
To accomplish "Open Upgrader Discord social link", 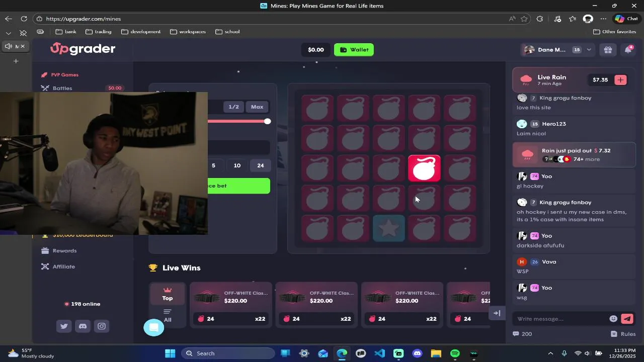I will pyautogui.click(x=83, y=326).
